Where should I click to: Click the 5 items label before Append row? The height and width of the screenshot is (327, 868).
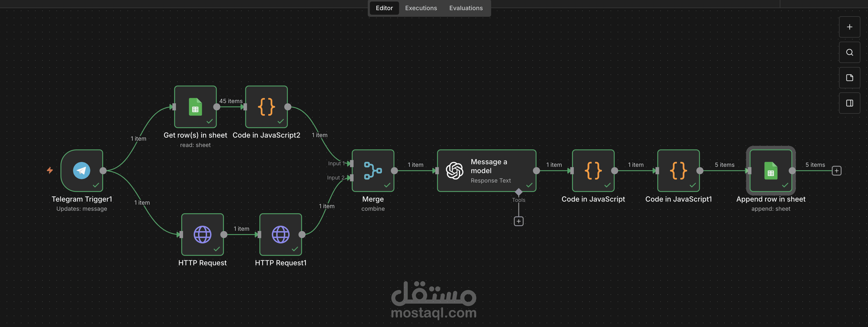tap(724, 165)
